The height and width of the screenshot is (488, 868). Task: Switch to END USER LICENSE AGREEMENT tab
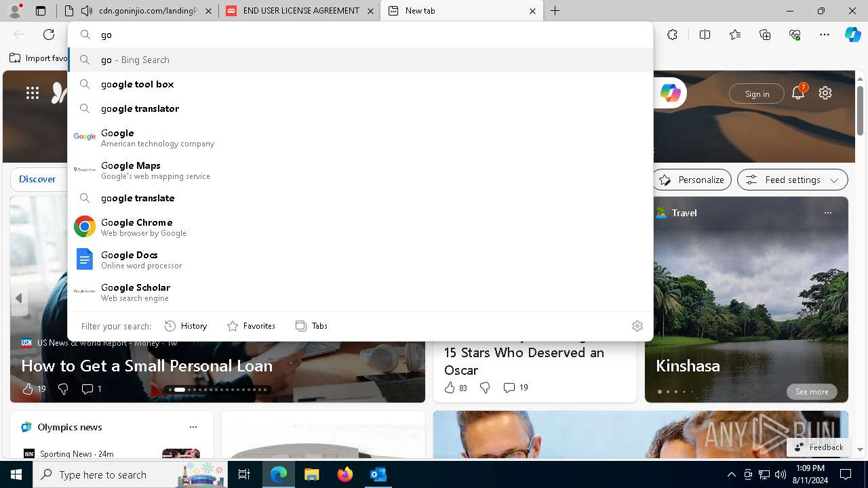click(x=300, y=11)
